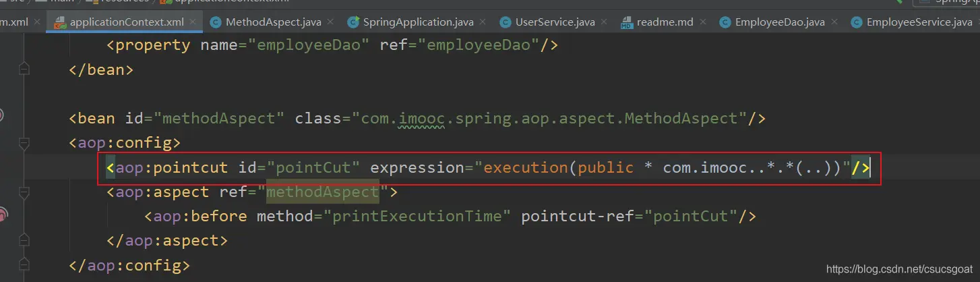980x282 pixels.
Task: Close the readme.md tab
Action: (704, 22)
